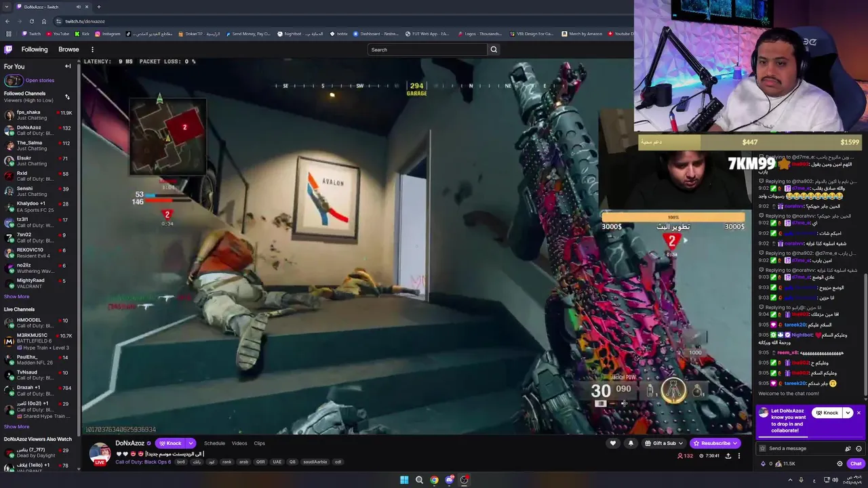
Task: Open new browser tab
Action: (98, 7)
